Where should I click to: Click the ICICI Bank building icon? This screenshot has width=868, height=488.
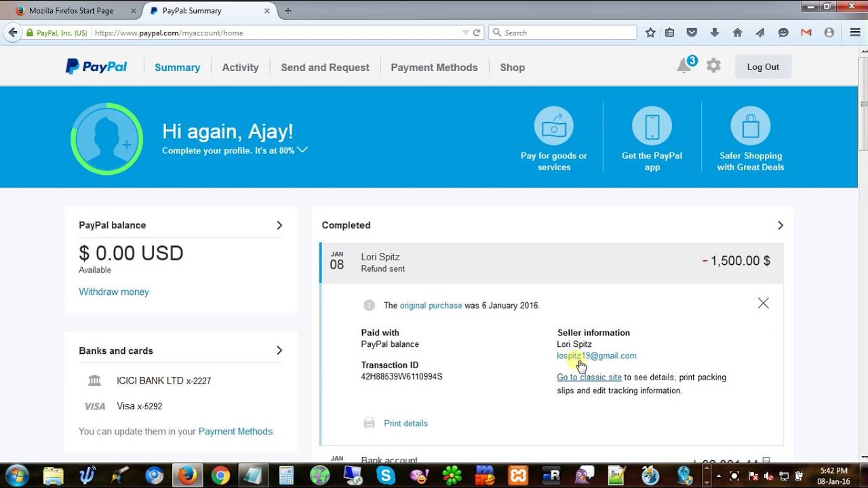95,380
